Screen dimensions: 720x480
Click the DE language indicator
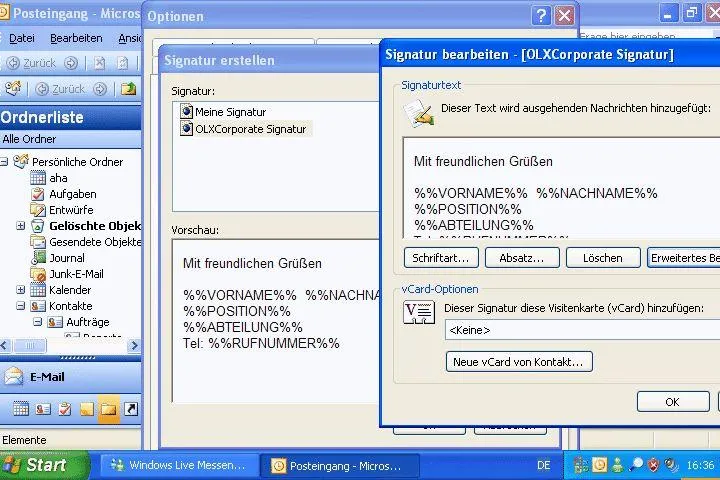point(544,465)
